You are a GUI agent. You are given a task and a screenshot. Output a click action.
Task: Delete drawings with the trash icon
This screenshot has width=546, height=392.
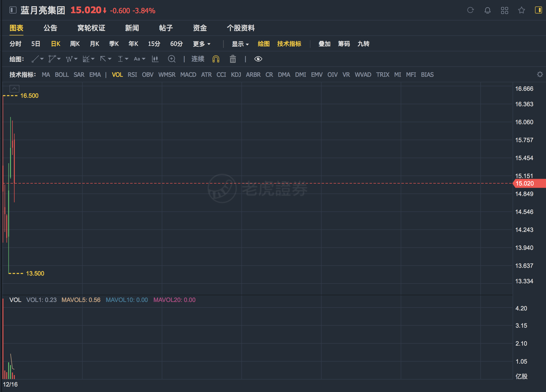point(233,59)
